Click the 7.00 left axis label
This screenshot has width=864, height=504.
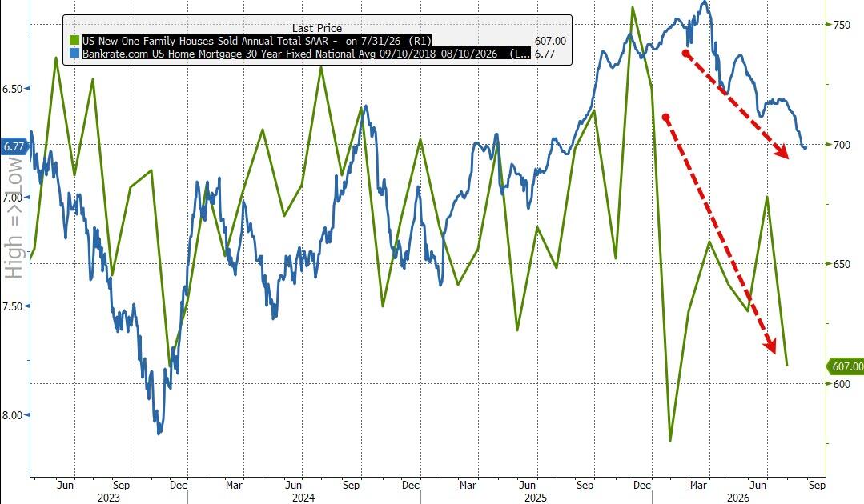pos(13,198)
